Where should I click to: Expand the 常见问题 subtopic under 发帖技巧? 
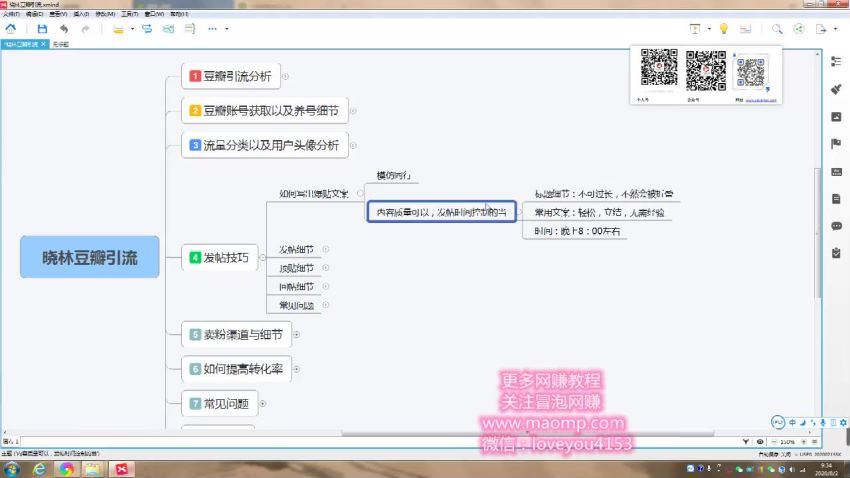pyautogui.click(x=326, y=305)
